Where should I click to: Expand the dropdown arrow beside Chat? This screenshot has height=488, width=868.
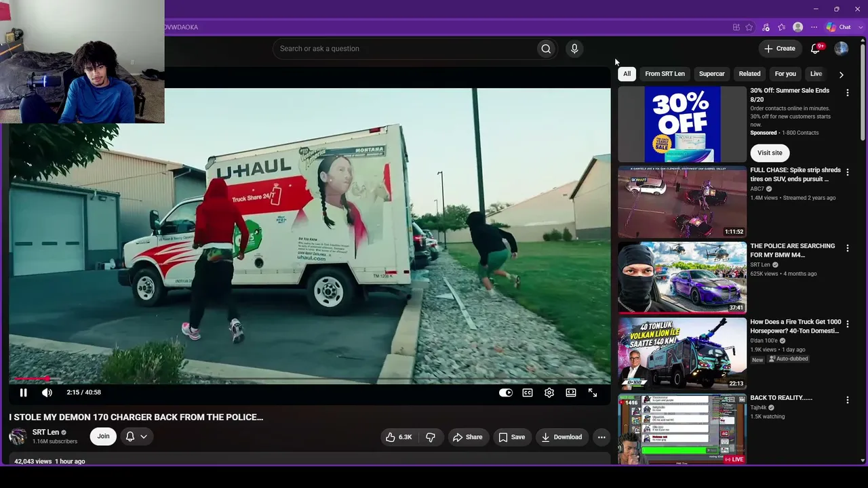click(x=861, y=27)
